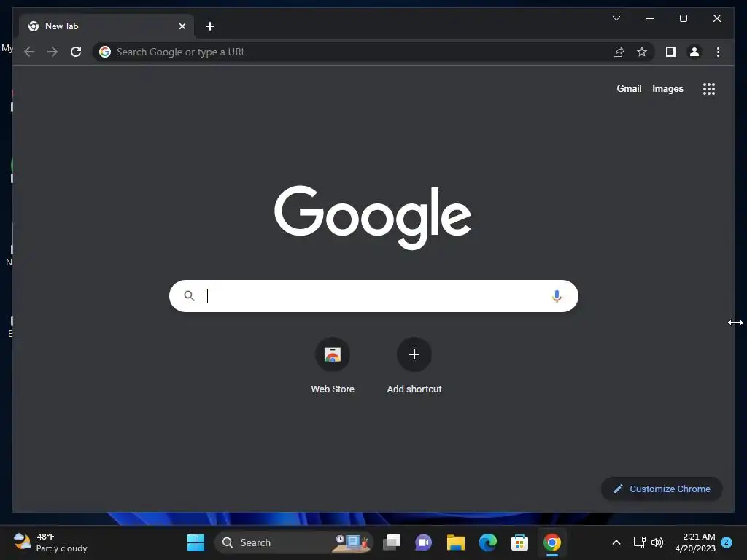Click the Google icon in the address bar
Screen dimensions: 747x560
click(105, 52)
